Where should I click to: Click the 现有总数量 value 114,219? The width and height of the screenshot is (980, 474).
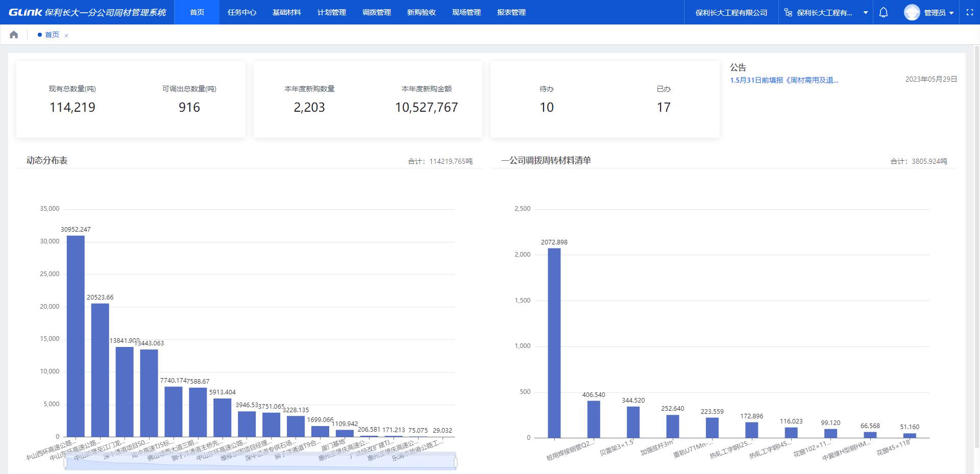tap(72, 107)
